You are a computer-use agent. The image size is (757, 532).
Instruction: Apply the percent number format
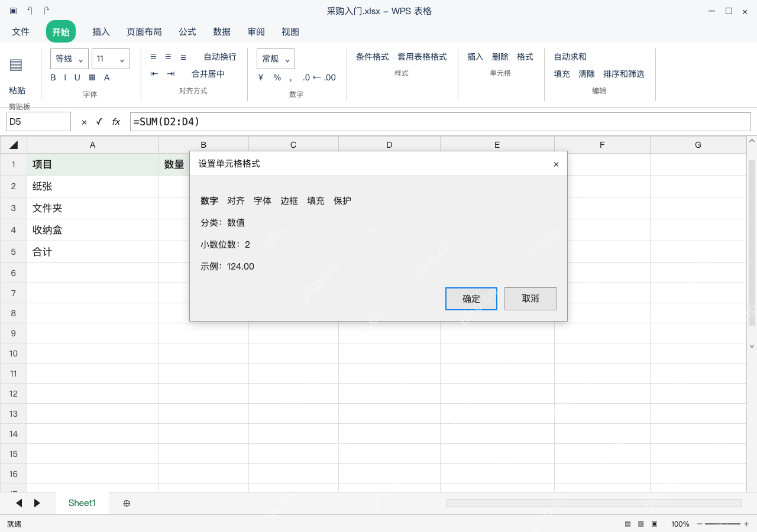(x=277, y=77)
